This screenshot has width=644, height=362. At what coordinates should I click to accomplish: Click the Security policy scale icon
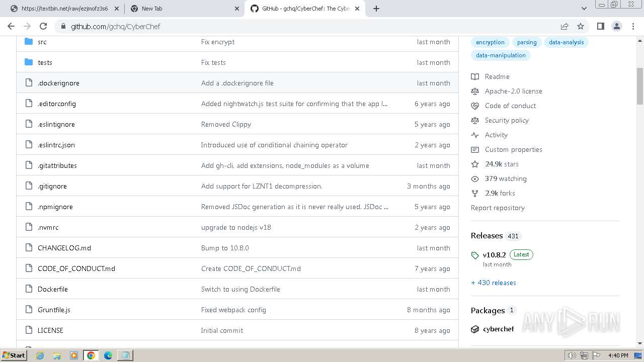475,120
